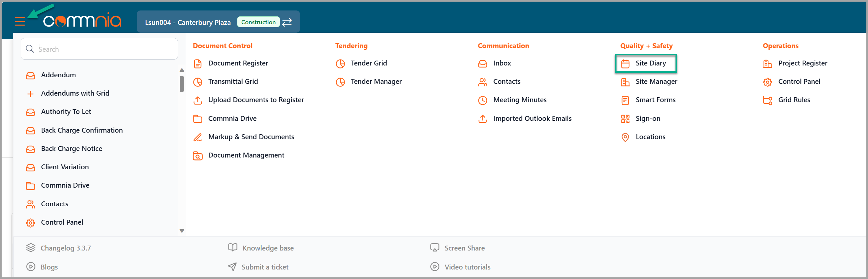Click the Commnia logo
Screen dimensions: 868x279
[82, 20]
